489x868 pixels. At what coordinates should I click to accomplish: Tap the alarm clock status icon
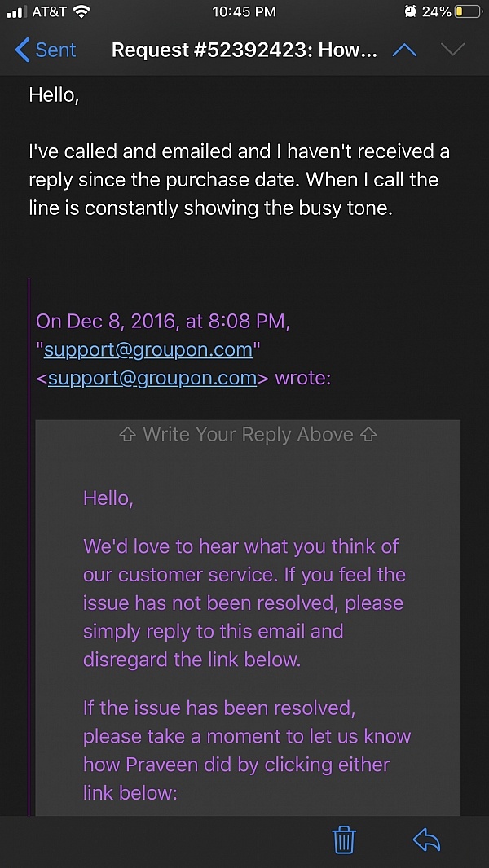coord(411,11)
